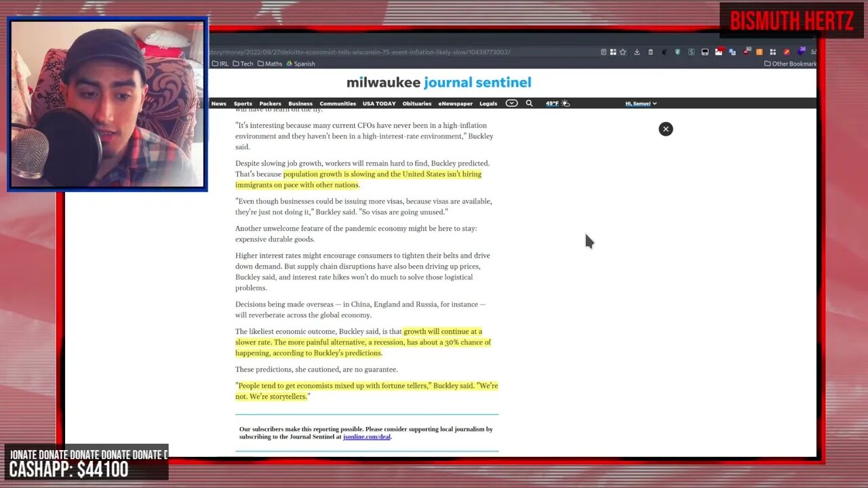Expand the more sections dropdown in nav
Screen dimensions: 868x488
tap(511, 104)
